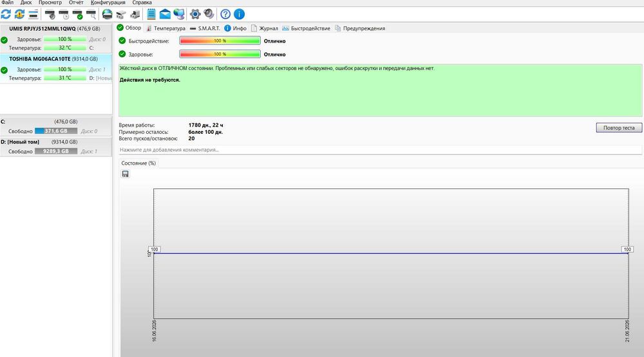Viewport: 644px width, 357px height.
Task: Click the 21.06.2026 date on chart axis
Action: tap(627, 331)
